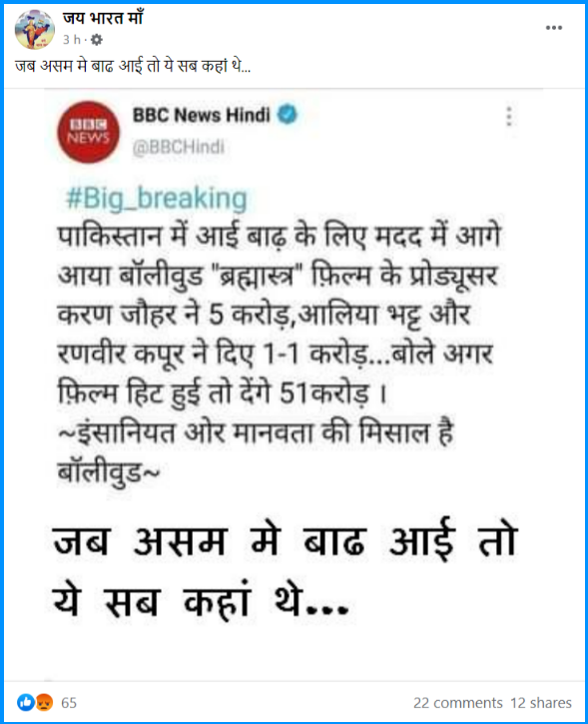Click the blue like reaction icon
Screen dimensions: 588x724
tap(26, 702)
